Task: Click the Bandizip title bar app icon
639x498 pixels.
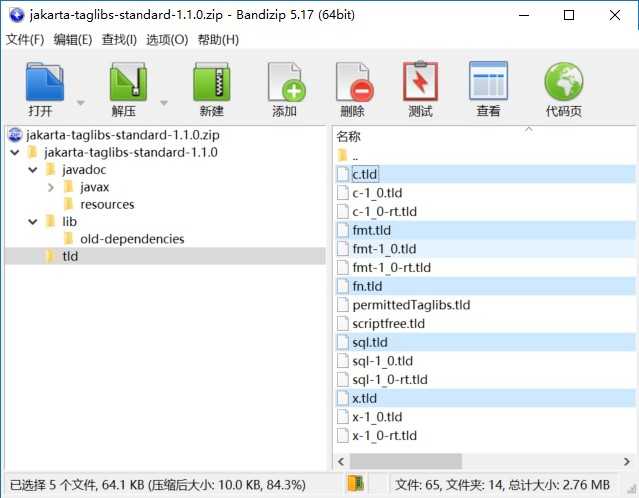Action: point(16,15)
